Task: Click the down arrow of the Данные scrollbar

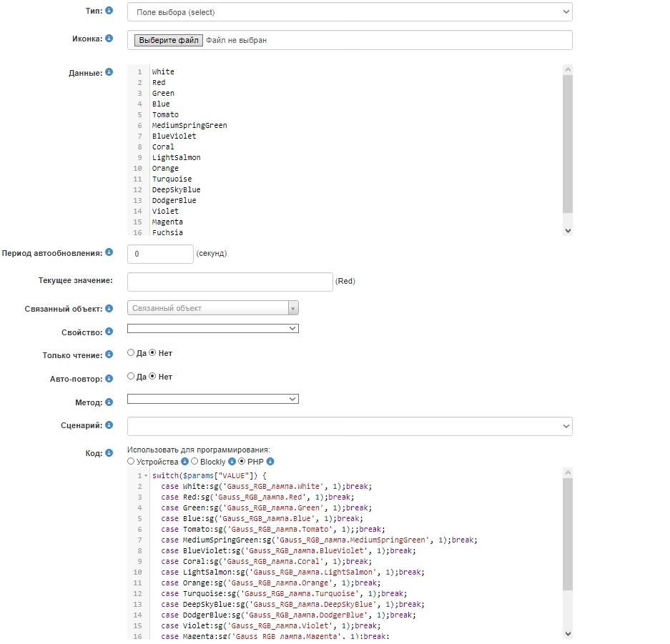Action: [568, 231]
